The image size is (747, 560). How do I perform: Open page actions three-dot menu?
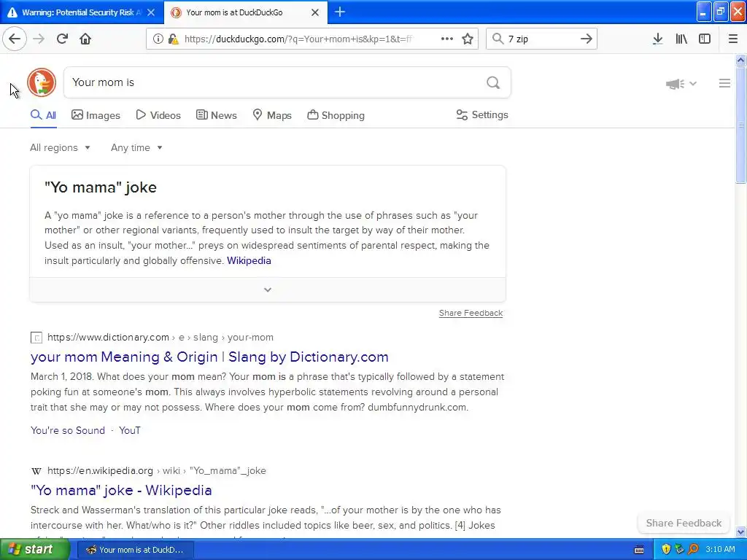point(447,39)
